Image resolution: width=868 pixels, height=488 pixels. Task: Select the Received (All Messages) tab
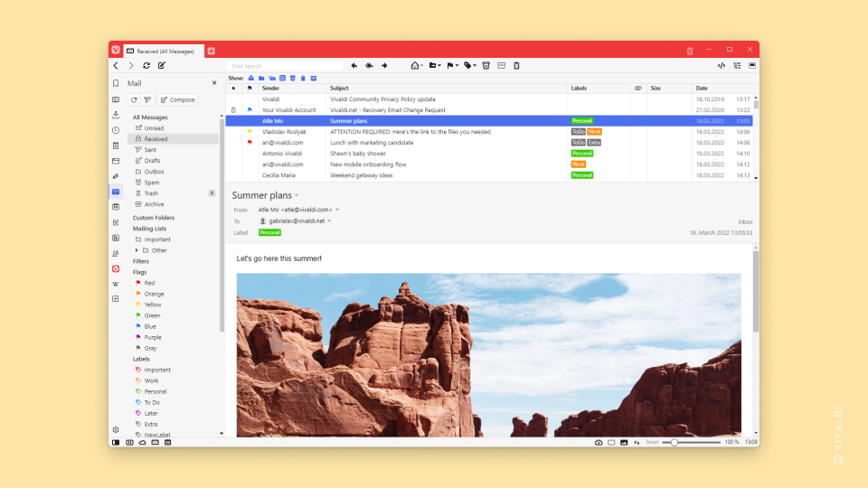(x=164, y=51)
